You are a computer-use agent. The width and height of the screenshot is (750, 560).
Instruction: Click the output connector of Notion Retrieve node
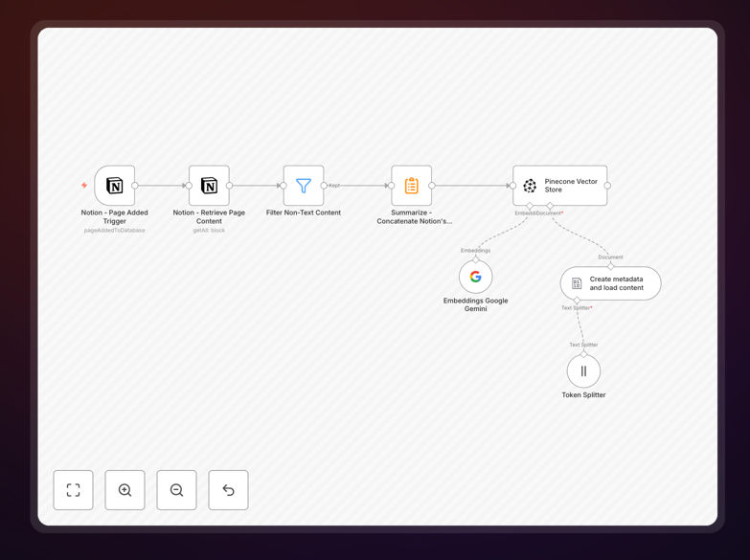pyautogui.click(x=230, y=186)
